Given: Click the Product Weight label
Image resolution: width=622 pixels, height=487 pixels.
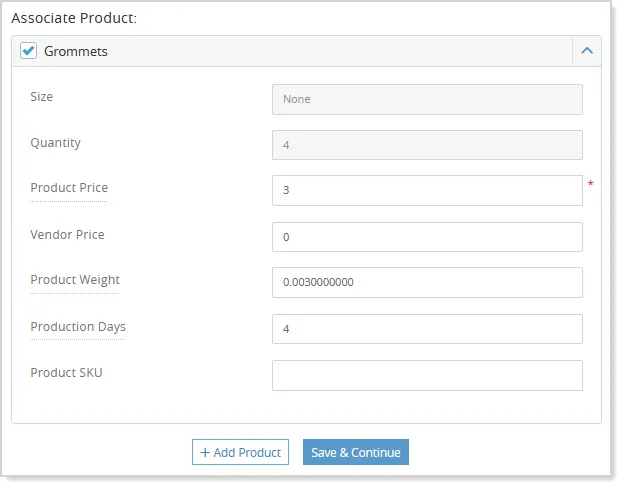Looking at the screenshot, I should tap(75, 280).
